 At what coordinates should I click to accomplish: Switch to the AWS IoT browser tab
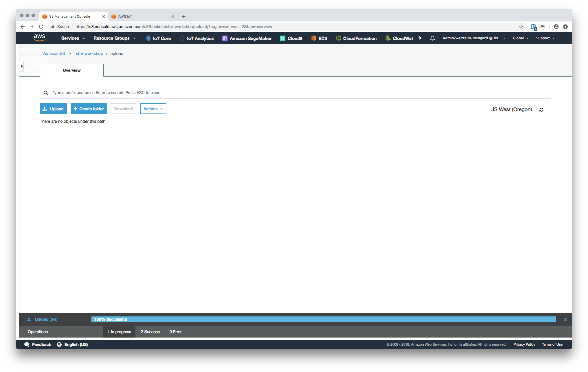143,17
